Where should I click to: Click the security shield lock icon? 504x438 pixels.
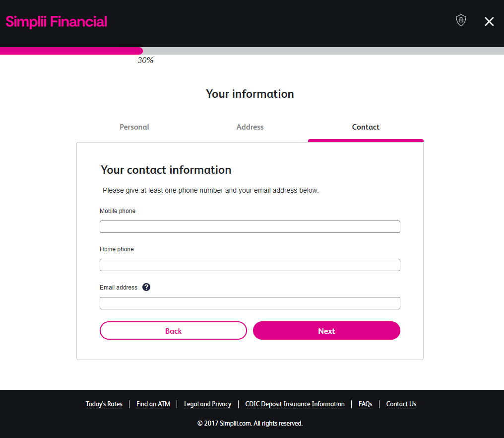[461, 20]
